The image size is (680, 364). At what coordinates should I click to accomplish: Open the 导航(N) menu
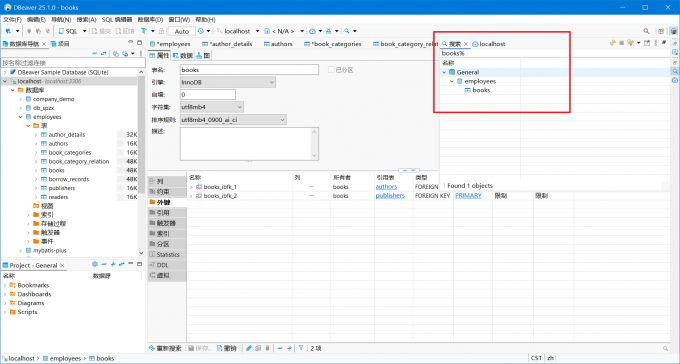click(61, 20)
